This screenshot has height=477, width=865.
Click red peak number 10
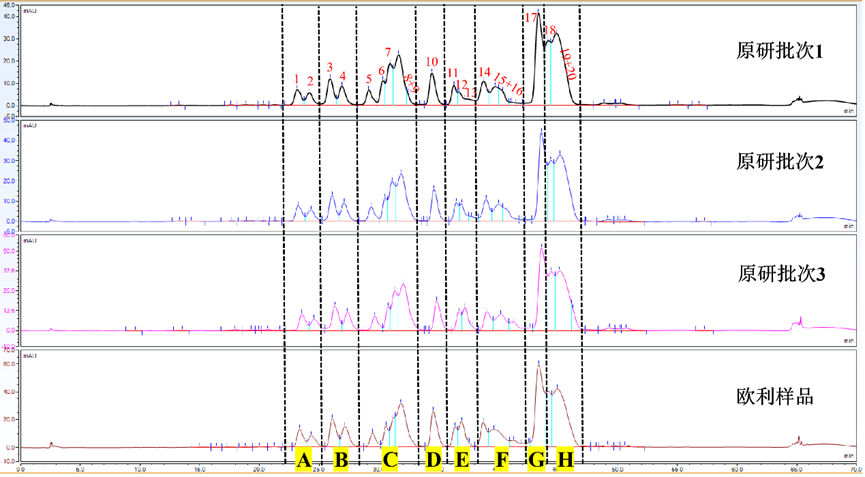click(431, 62)
